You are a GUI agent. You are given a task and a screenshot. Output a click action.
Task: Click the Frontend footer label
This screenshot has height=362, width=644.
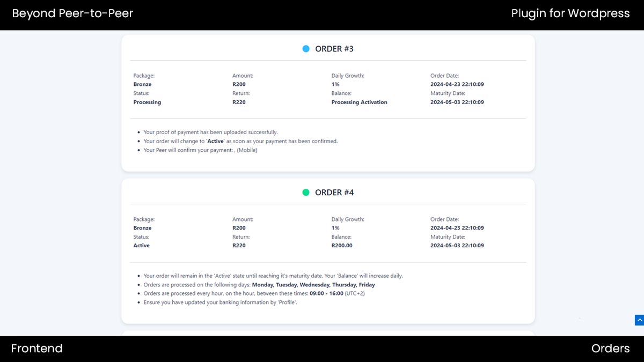(x=36, y=348)
